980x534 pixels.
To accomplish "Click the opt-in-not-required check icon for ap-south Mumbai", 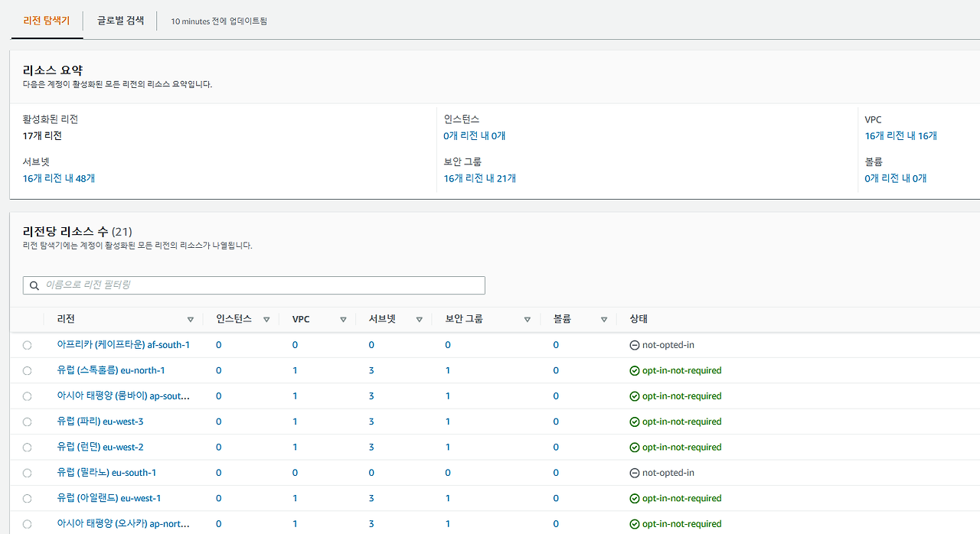I will point(634,396).
